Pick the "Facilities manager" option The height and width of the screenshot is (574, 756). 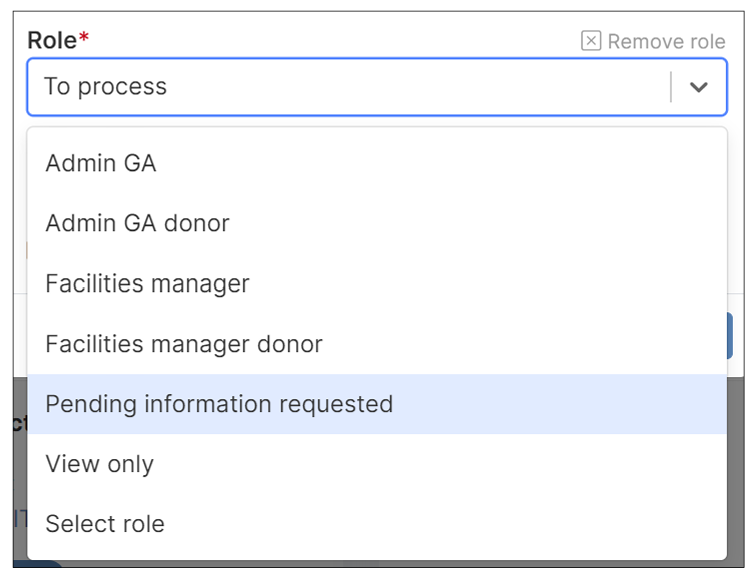[147, 284]
